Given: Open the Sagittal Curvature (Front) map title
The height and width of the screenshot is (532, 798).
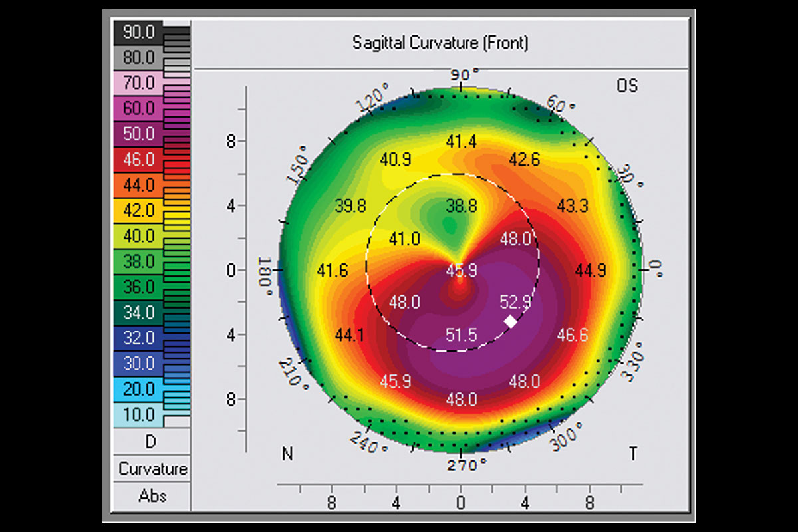Looking at the screenshot, I should (x=440, y=44).
